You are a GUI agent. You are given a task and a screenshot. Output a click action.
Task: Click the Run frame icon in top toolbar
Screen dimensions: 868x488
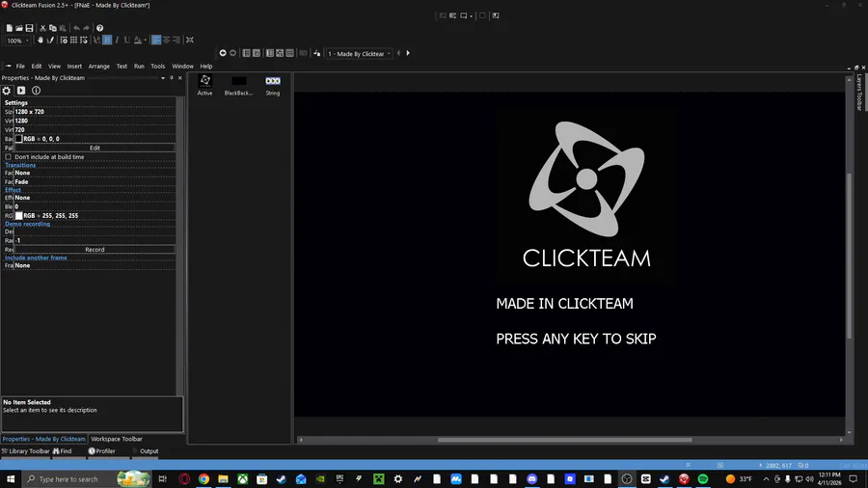pyautogui.click(x=463, y=15)
